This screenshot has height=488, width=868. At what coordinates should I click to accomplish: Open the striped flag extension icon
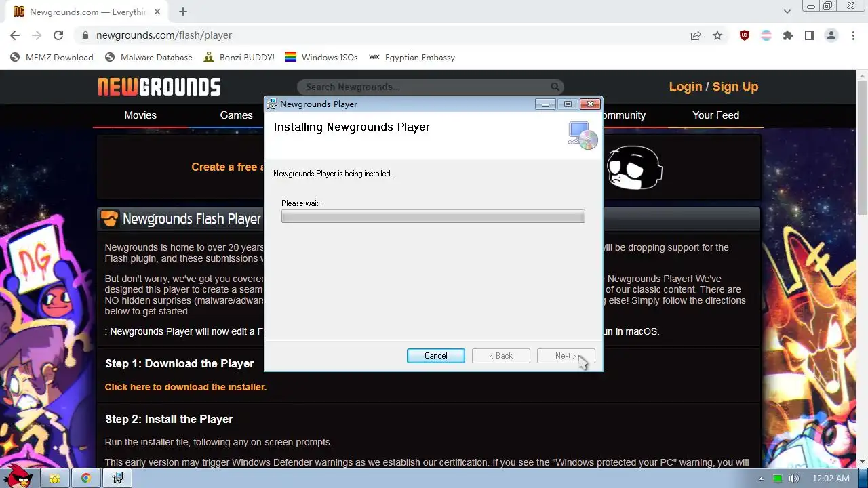[x=766, y=35]
